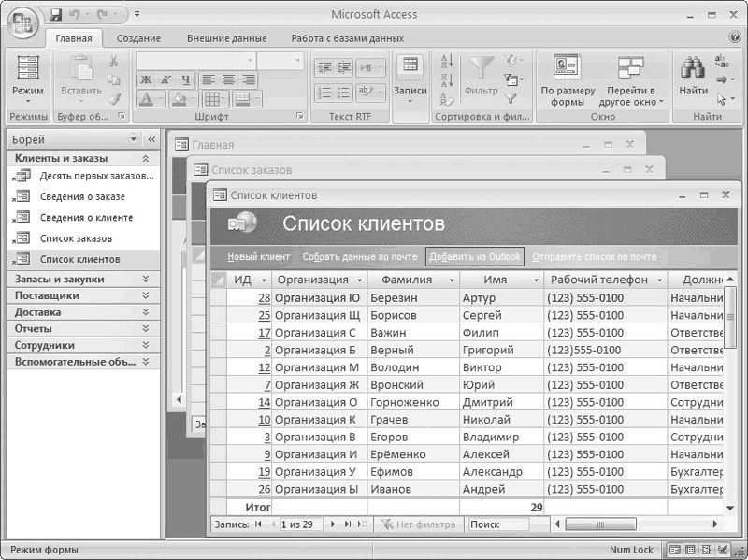
Task: Switch to the Создание ribbon tab
Action: pos(138,38)
